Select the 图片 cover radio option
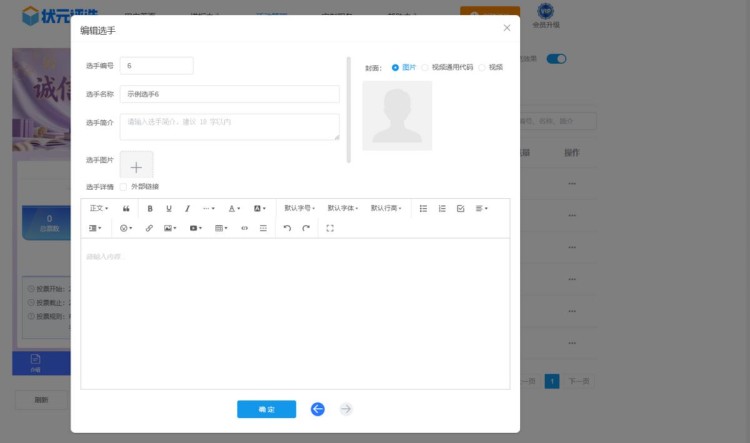The width and height of the screenshot is (750, 443). click(395, 67)
